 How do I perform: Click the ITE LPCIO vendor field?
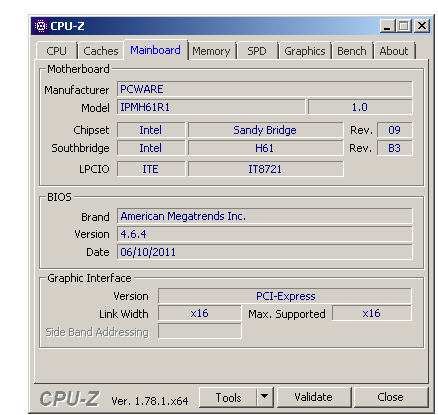pyautogui.click(x=151, y=169)
